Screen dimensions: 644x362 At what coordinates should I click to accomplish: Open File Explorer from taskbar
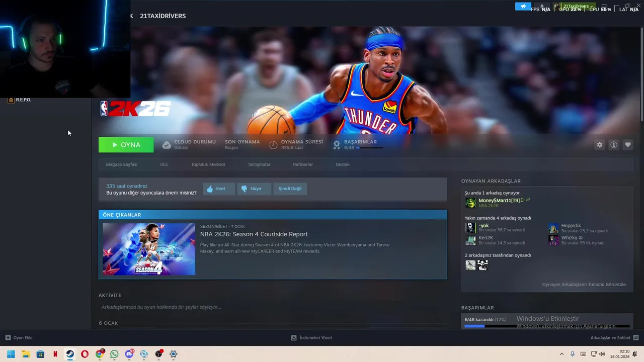tap(26, 354)
